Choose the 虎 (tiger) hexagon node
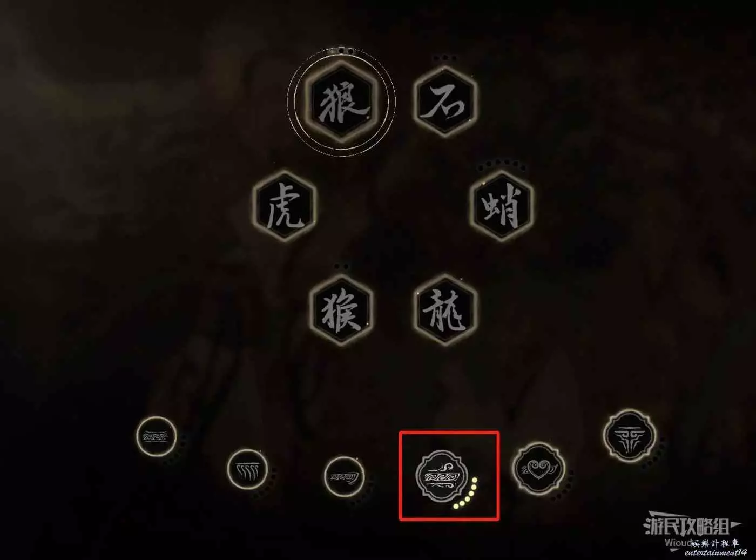756x560 pixels. tap(284, 205)
